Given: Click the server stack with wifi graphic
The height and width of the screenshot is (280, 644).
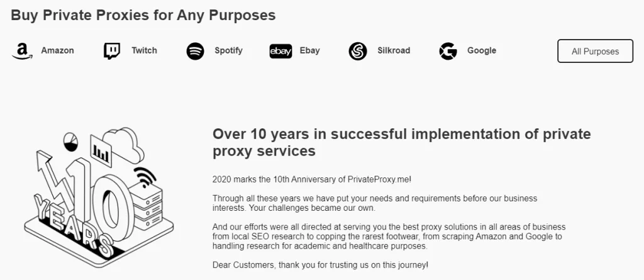Looking at the screenshot, I should (x=146, y=200).
